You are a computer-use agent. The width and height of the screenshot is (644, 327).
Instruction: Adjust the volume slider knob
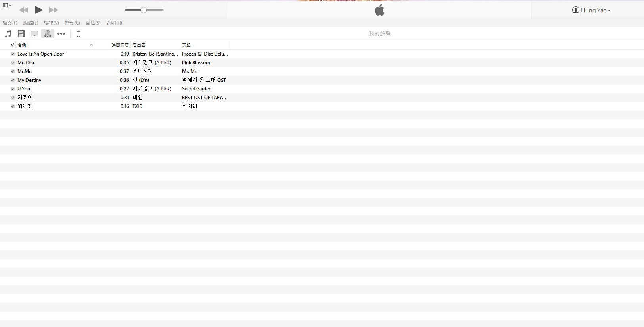coord(144,10)
